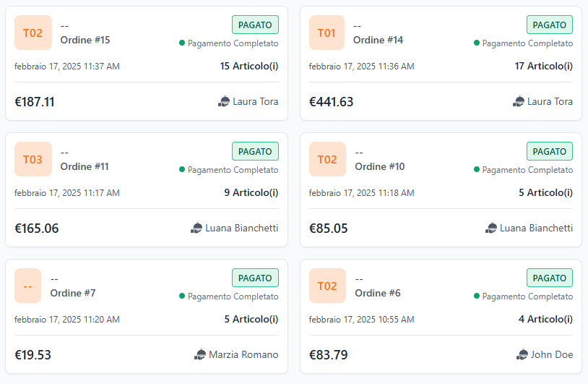Click the waiter icon on Order #14 card

pos(519,102)
